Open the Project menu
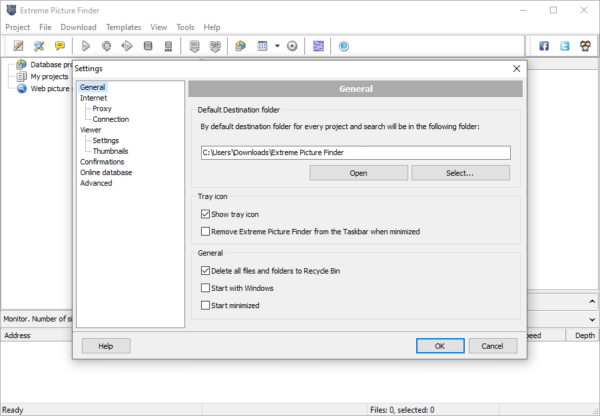The image size is (600, 416). pos(18,27)
